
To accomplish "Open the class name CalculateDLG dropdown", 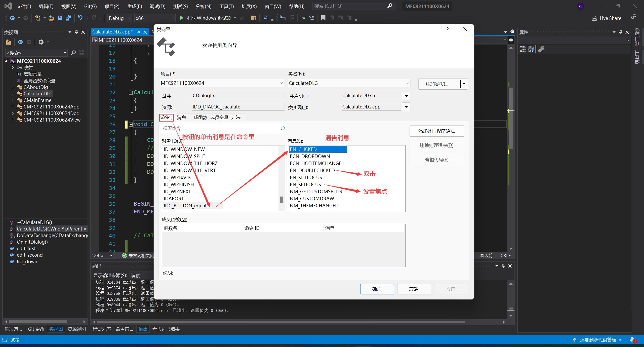I will click(x=407, y=83).
